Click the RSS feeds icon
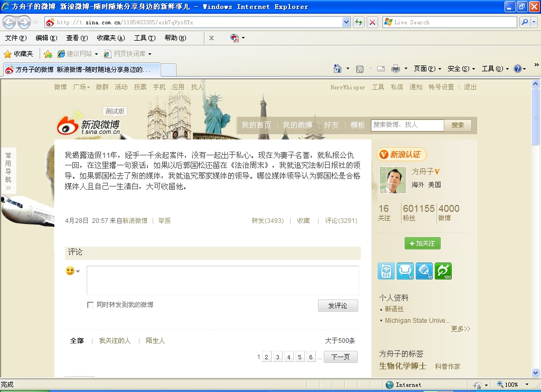Viewport: 541px width, 392px height. [359, 69]
